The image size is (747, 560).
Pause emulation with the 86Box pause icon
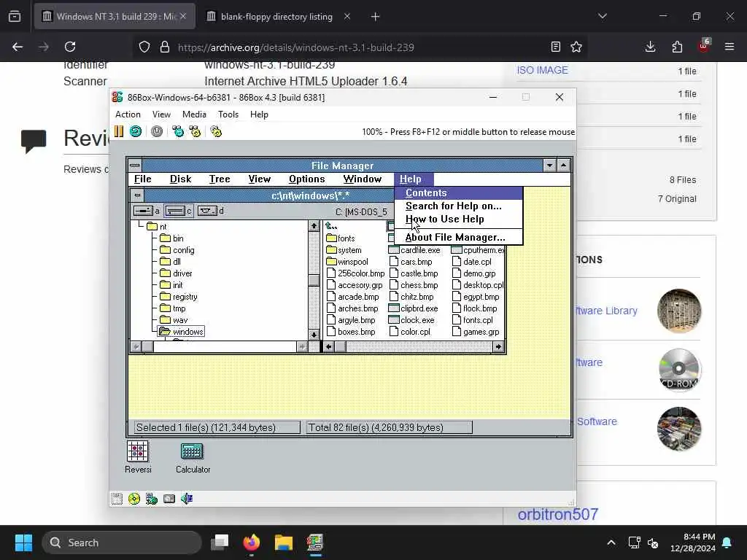119,131
